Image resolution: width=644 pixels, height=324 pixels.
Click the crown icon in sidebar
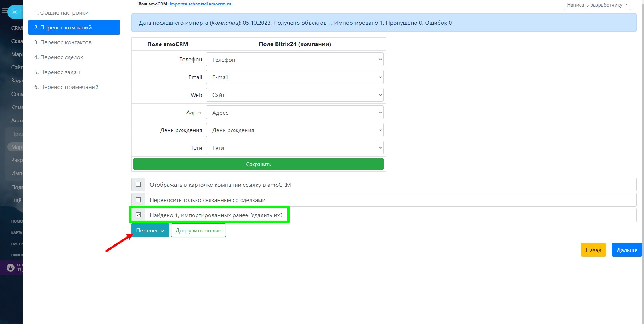pyautogui.click(x=11, y=268)
